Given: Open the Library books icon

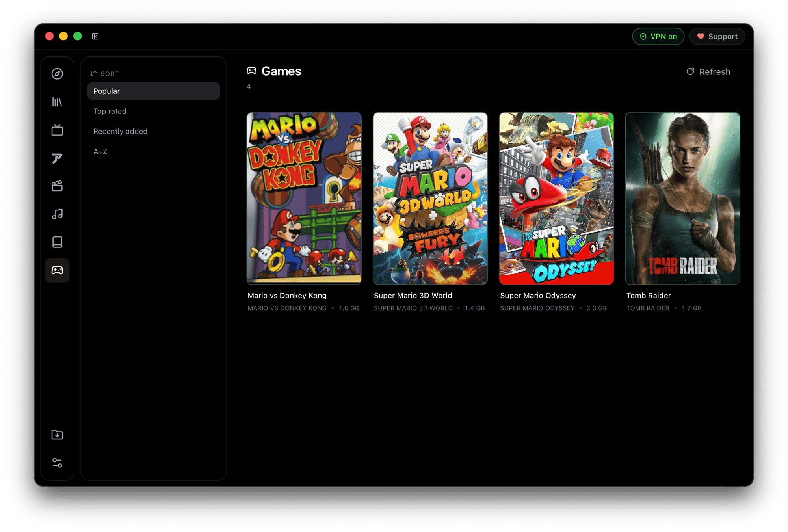Looking at the screenshot, I should coord(57,102).
